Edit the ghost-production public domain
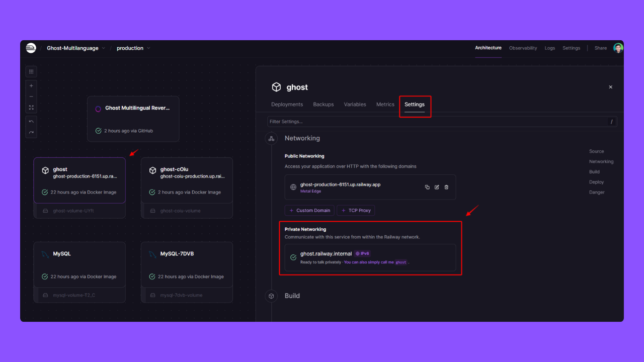The width and height of the screenshot is (644, 362). pos(437,187)
